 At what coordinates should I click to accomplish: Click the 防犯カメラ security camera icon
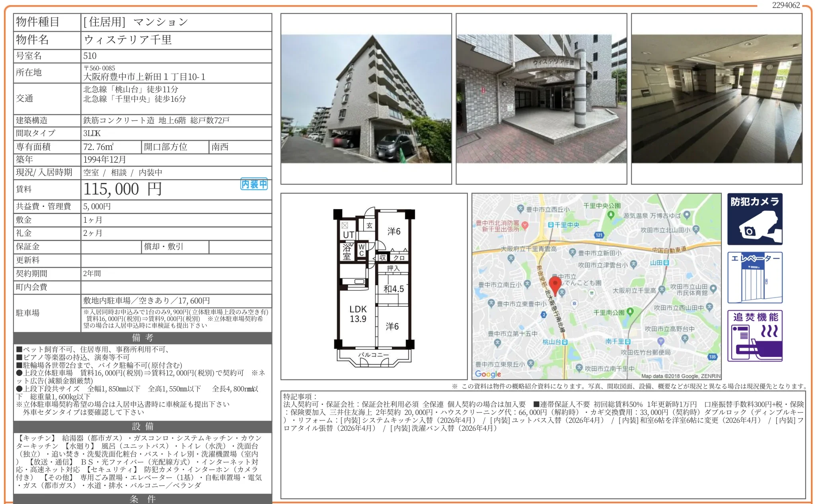coord(755,219)
